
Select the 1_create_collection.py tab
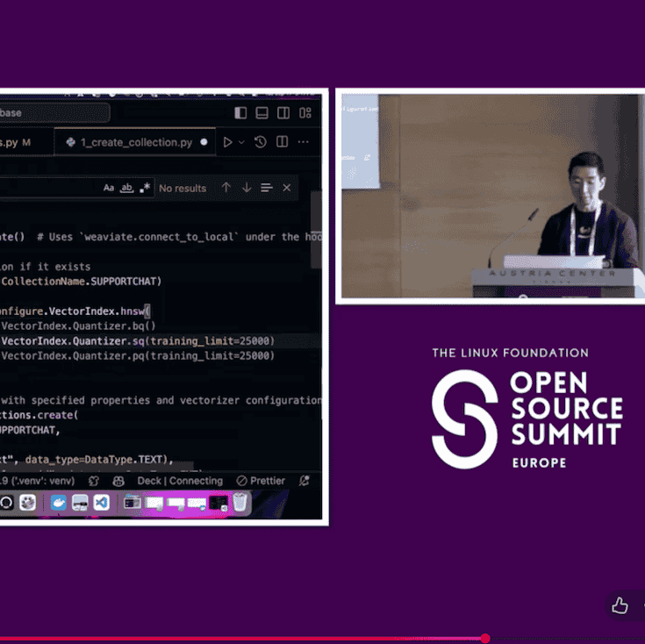point(135,142)
